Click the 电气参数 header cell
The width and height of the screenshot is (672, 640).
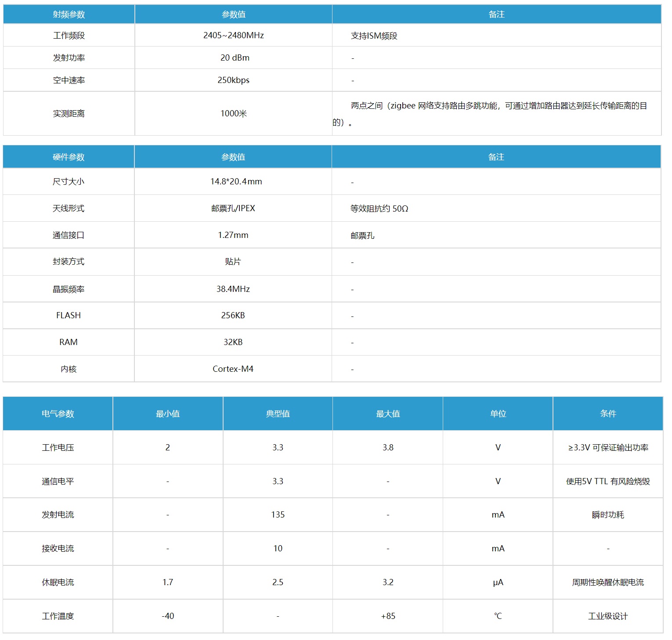(58, 414)
